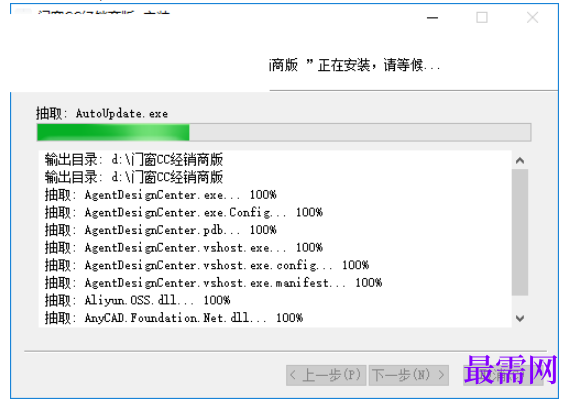Select the first 输出目录 d:\门窗CC经销商版 log line
This screenshot has height=401, width=576.
(134, 160)
